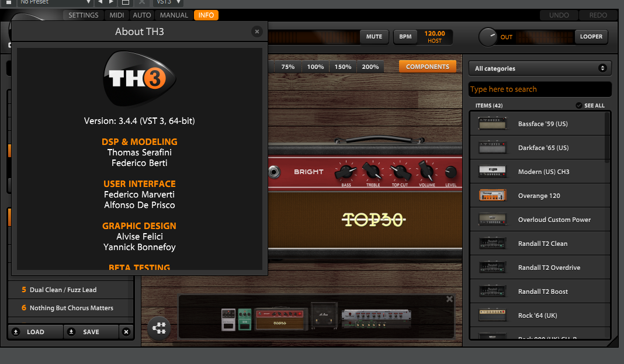Set zoom to 150%
Viewport: 624px width, 364px height.
click(342, 67)
